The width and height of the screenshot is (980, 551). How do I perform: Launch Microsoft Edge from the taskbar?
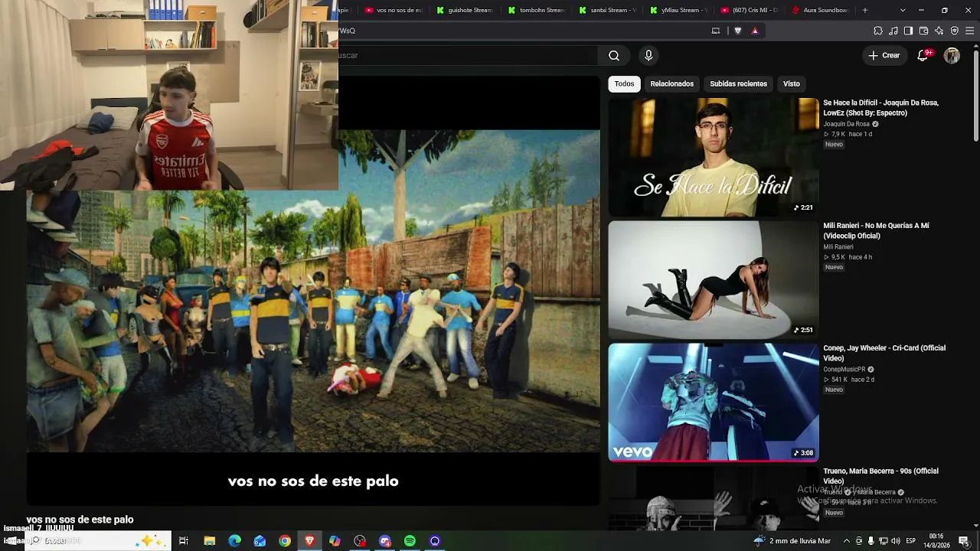pyautogui.click(x=234, y=541)
